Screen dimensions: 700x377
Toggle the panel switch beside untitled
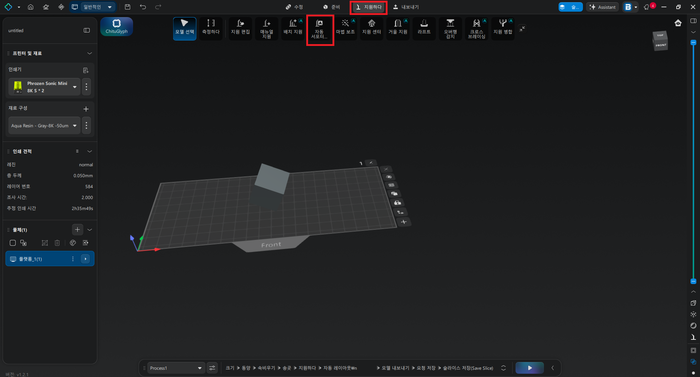[x=87, y=30]
